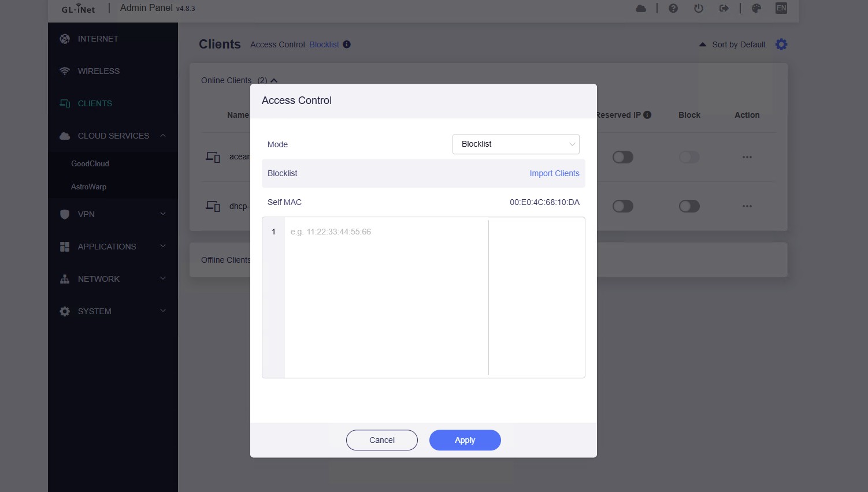
Task: Expand the VPN chevron in sidebar
Action: (x=163, y=214)
